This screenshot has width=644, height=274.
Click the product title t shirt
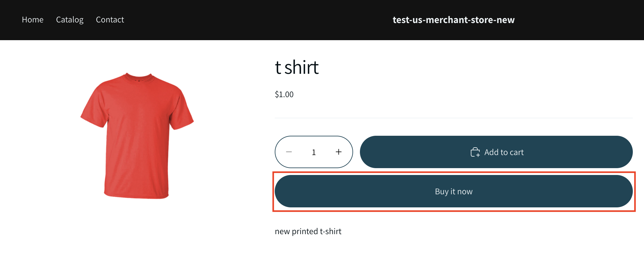click(x=297, y=67)
